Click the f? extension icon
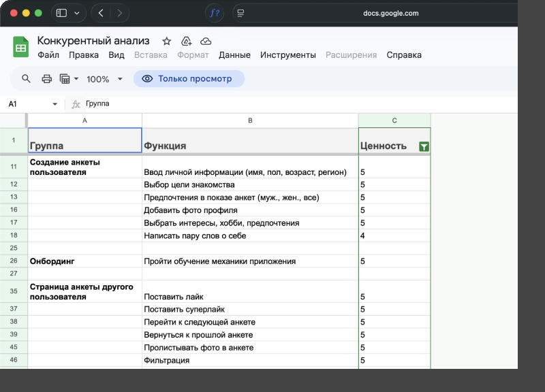This screenshot has height=392, width=545. [215, 13]
